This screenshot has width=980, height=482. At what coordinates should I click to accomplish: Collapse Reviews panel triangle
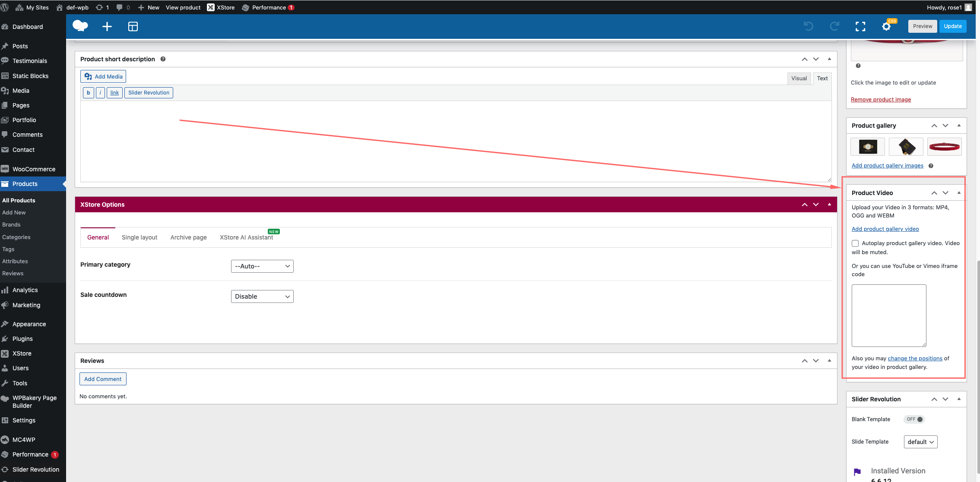(829, 361)
